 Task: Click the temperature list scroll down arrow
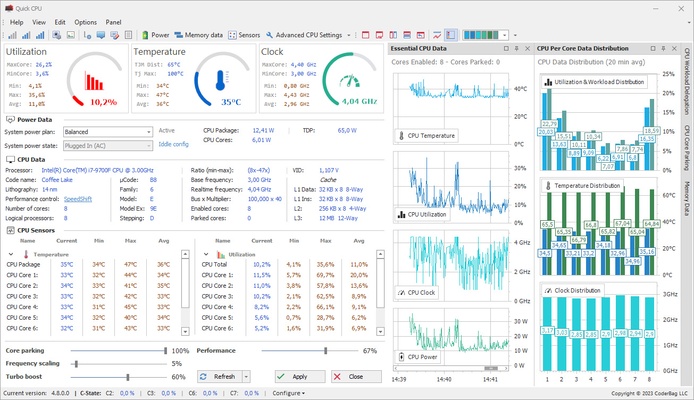tap(185, 331)
